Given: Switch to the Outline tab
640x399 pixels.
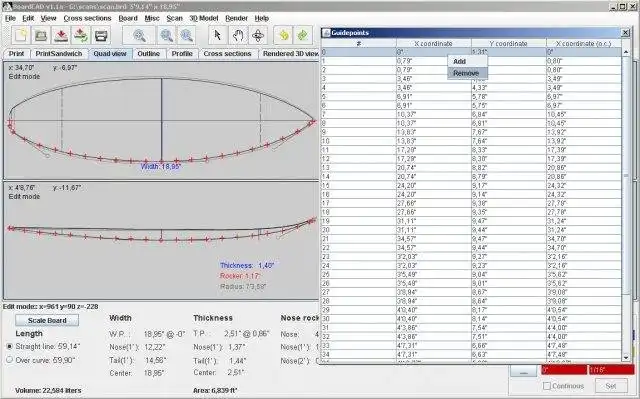Looking at the screenshot, I should pyautogui.click(x=149, y=54).
